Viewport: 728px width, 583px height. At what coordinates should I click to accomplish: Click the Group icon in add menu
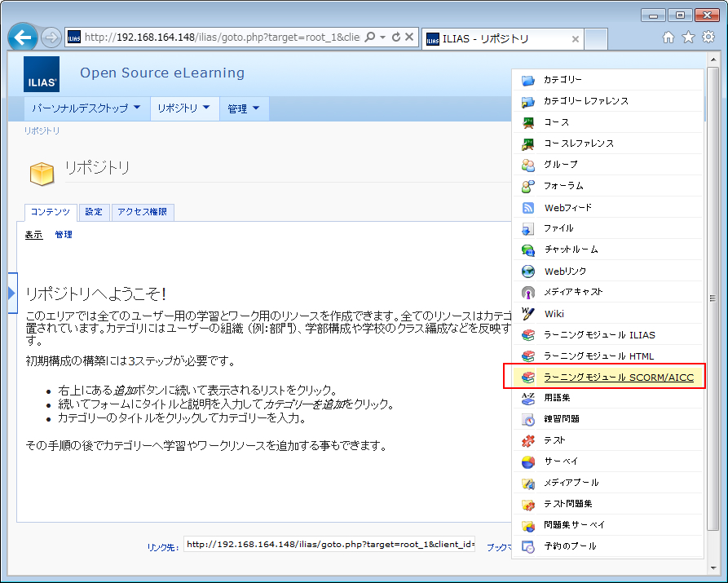coord(528,165)
